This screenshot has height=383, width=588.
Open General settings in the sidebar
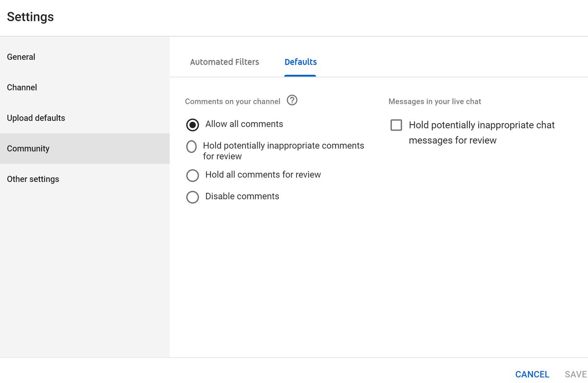click(x=21, y=57)
